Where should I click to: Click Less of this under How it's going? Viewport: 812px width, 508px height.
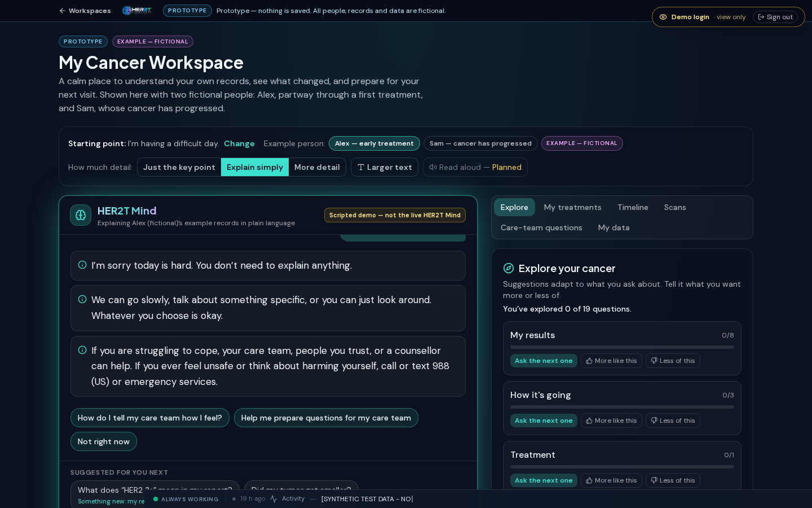673,421
